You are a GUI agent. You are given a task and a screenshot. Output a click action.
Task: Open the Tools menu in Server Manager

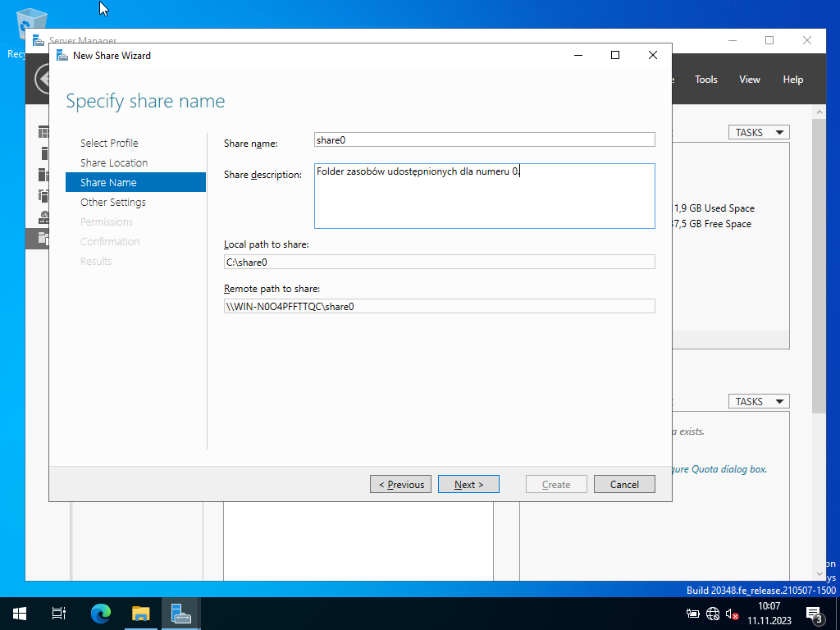pos(705,80)
